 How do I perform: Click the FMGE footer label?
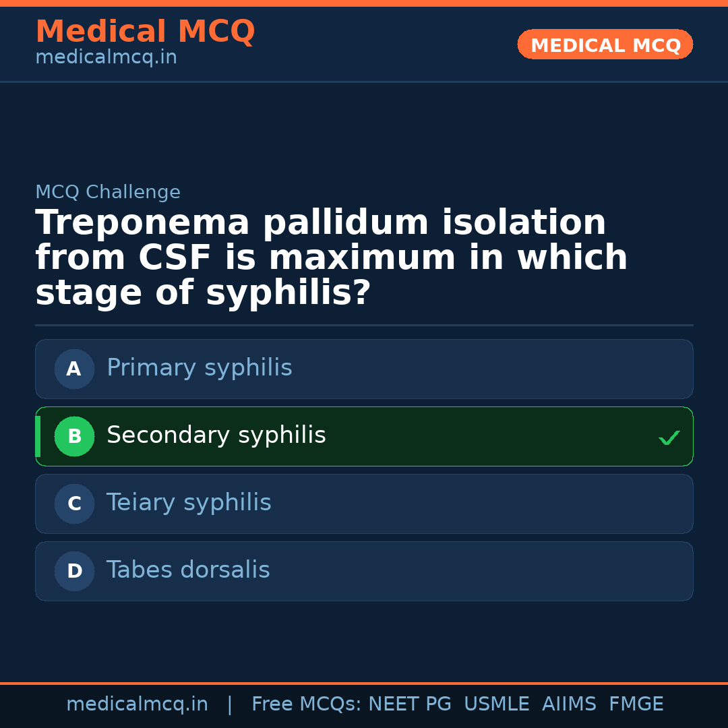pyautogui.click(x=636, y=704)
